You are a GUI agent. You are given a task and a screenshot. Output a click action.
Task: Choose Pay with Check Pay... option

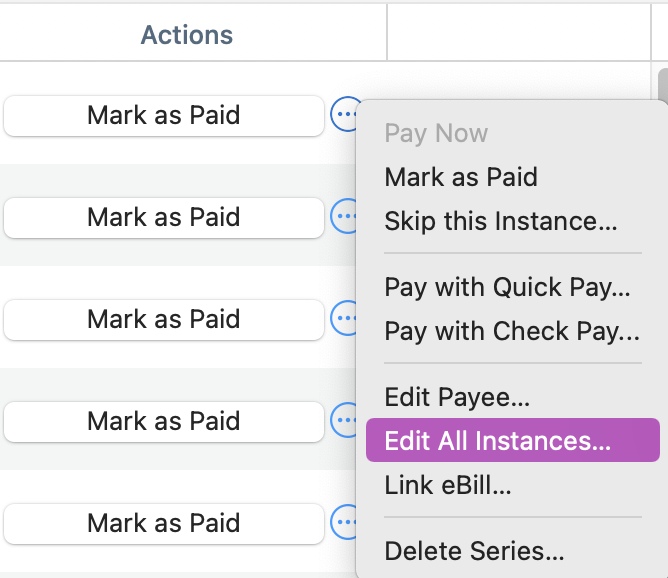pyautogui.click(x=511, y=330)
